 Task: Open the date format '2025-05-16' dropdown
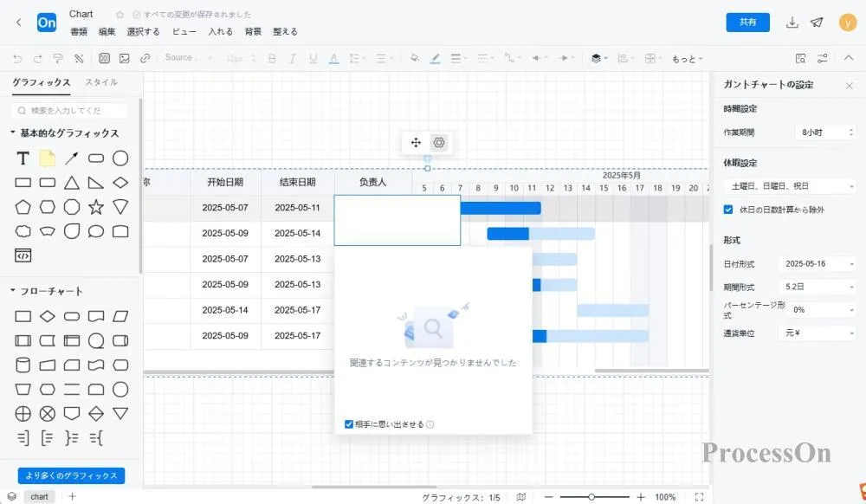(818, 264)
